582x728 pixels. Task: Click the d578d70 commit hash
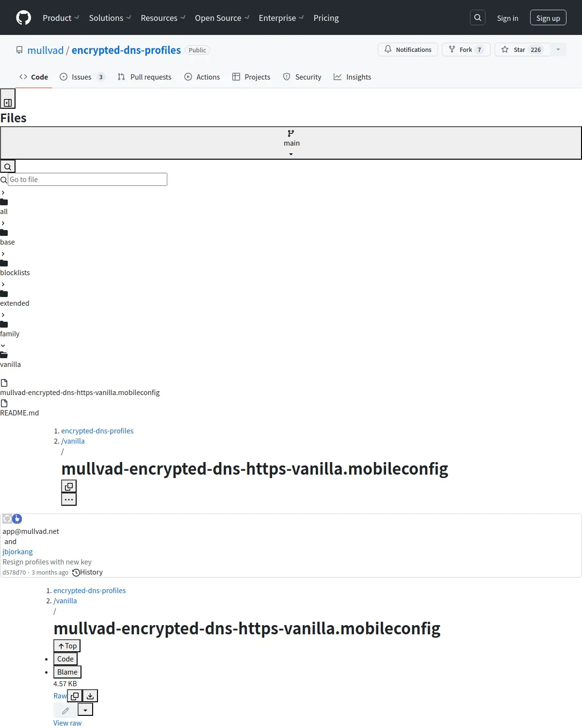click(14, 573)
